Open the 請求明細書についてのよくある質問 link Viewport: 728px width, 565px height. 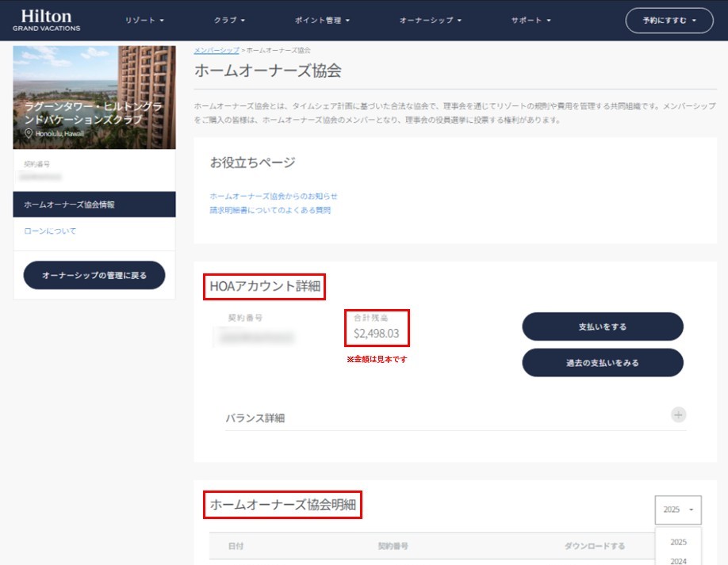coord(271,209)
